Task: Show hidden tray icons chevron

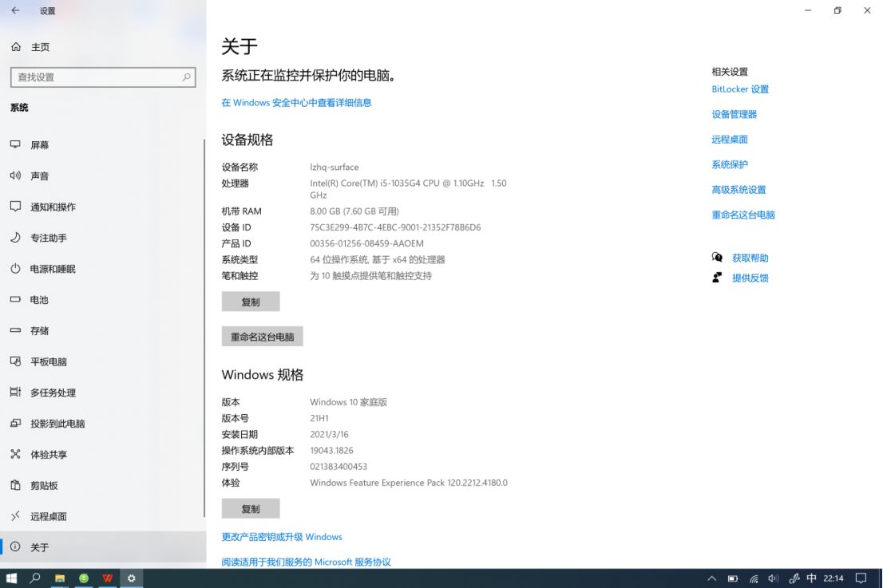Action: click(x=712, y=578)
